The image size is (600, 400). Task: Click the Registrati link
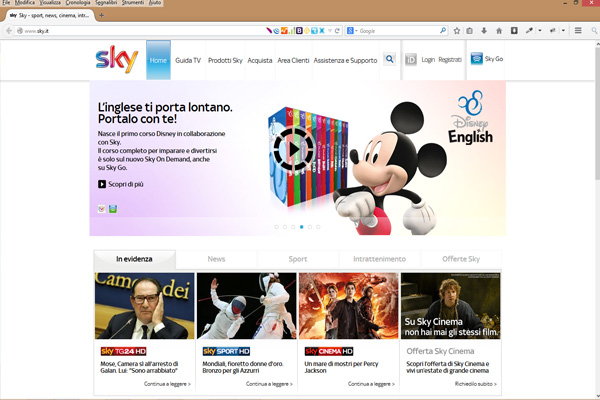[x=450, y=60]
